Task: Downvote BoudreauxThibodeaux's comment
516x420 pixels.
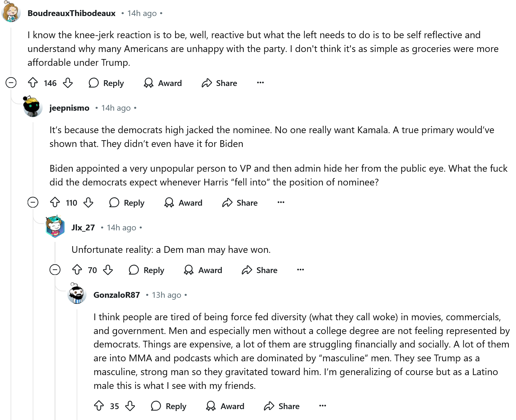Action: [x=68, y=83]
